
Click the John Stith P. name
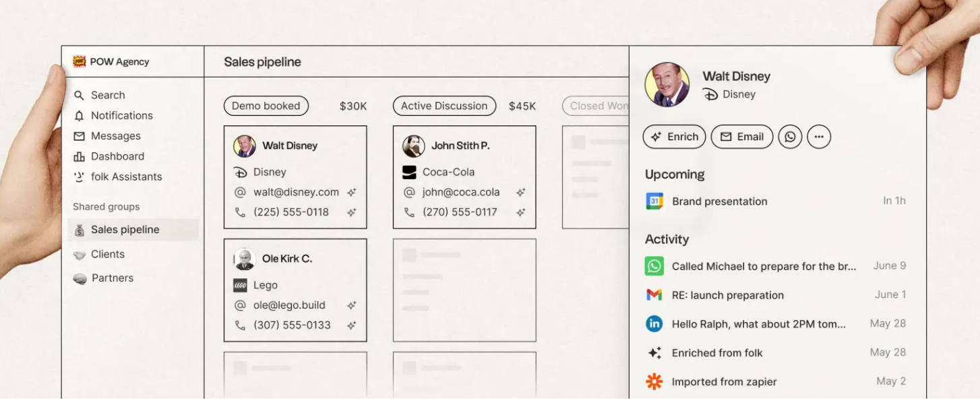click(x=460, y=146)
